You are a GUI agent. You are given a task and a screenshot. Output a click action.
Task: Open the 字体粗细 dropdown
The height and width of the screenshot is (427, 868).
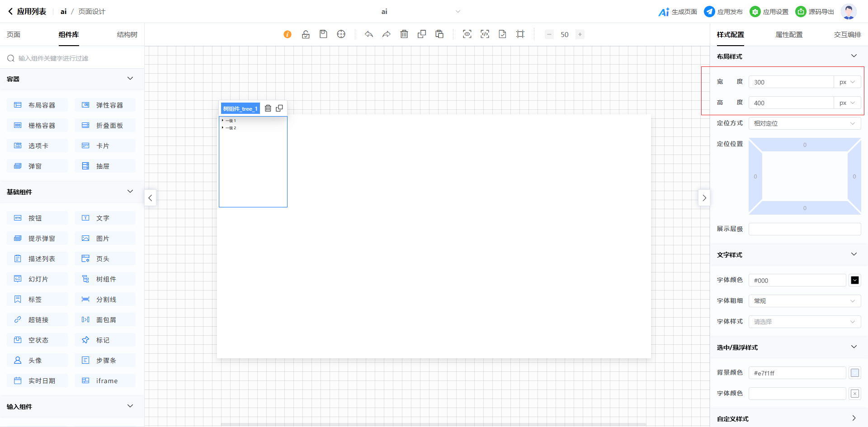804,301
